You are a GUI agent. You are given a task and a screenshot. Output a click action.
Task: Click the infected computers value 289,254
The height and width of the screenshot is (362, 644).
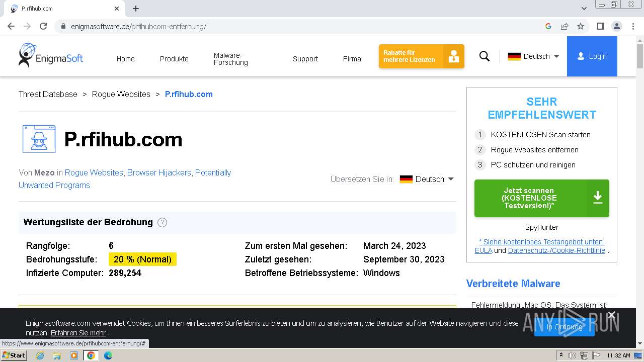125,273
